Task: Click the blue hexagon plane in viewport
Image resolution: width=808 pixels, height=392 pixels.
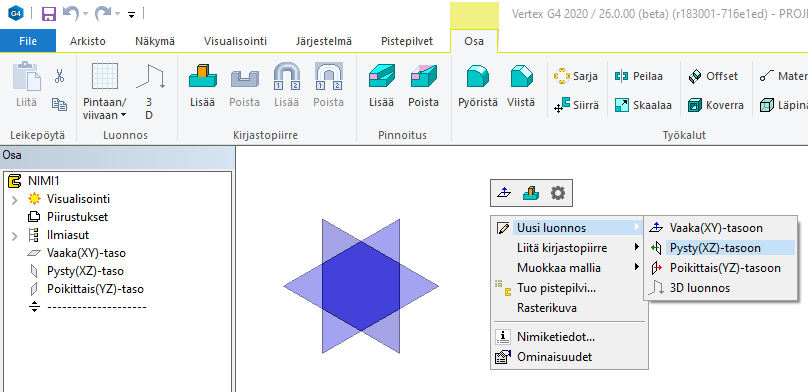Action: [x=361, y=286]
